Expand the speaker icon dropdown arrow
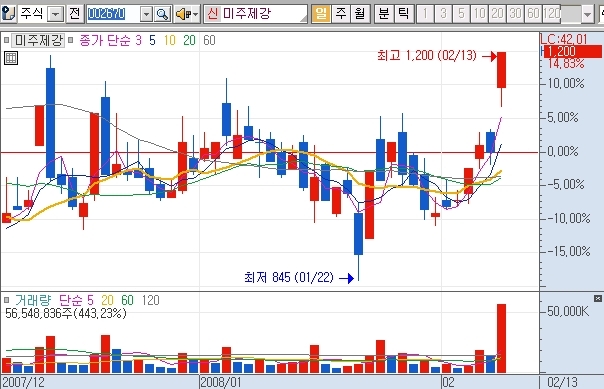The image size is (604, 389). coord(196,15)
